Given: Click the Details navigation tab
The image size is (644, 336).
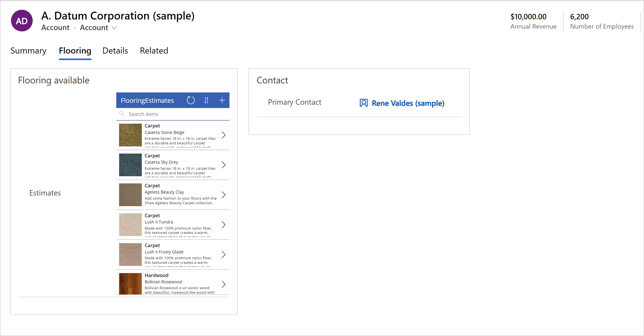Looking at the screenshot, I should pyautogui.click(x=115, y=51).
